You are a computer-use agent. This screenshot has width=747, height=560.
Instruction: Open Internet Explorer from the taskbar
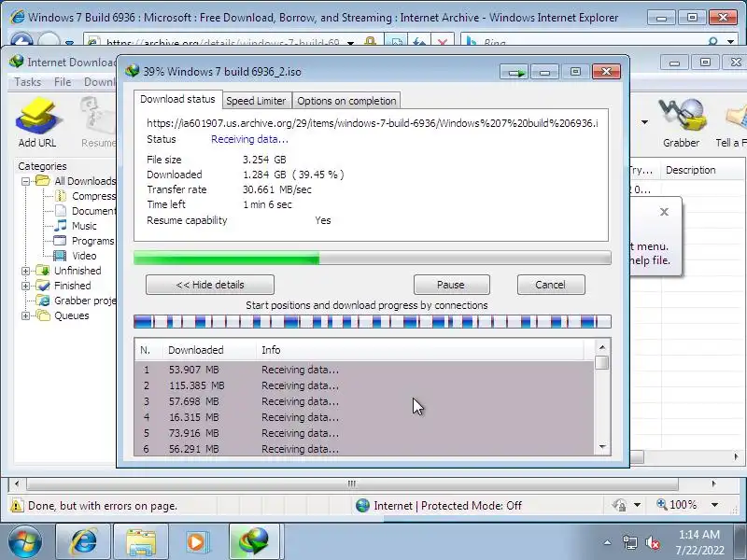[83, 542]
